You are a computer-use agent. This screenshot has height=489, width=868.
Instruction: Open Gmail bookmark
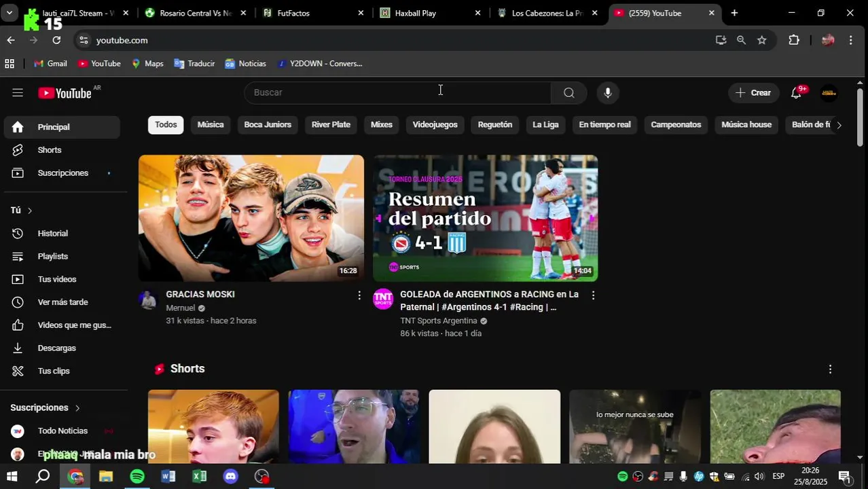50,64
